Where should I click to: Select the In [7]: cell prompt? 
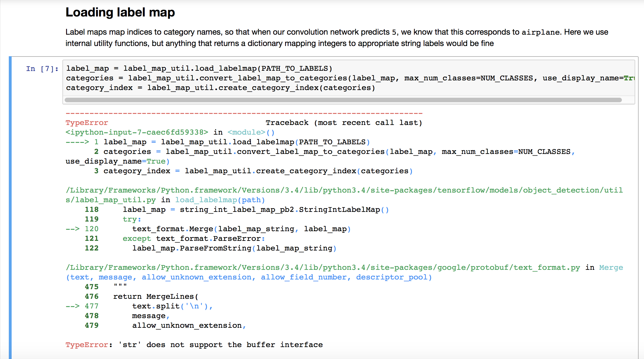point(42,68)
